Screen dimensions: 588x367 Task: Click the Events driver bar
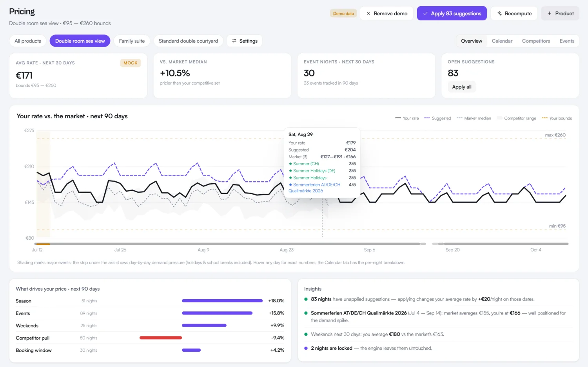pyautogui.click(x=217, y=313)
